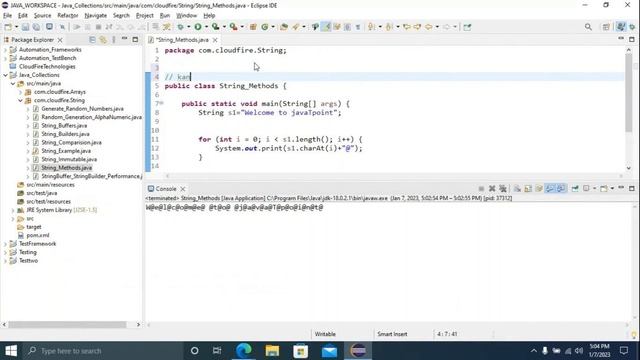Image resolution: width=640 pixels, height=360 pixels.
Task: Minimize the Package Explorer view
Action: pyautogui.click(x=125, y=39)
